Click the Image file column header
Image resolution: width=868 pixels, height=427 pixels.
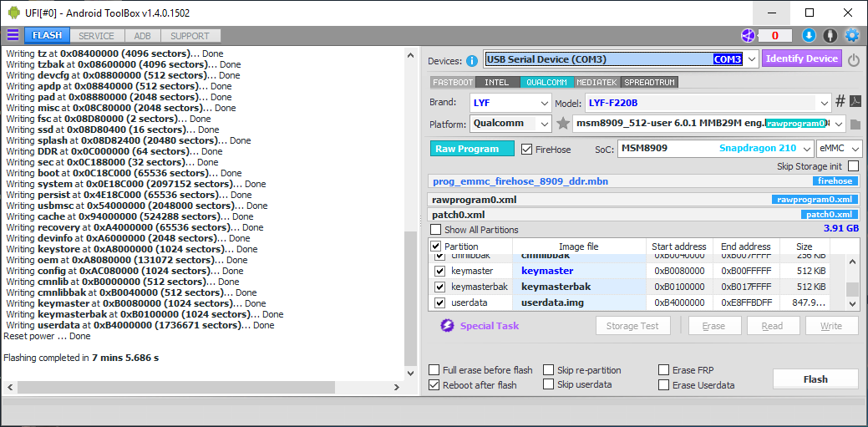579,247
